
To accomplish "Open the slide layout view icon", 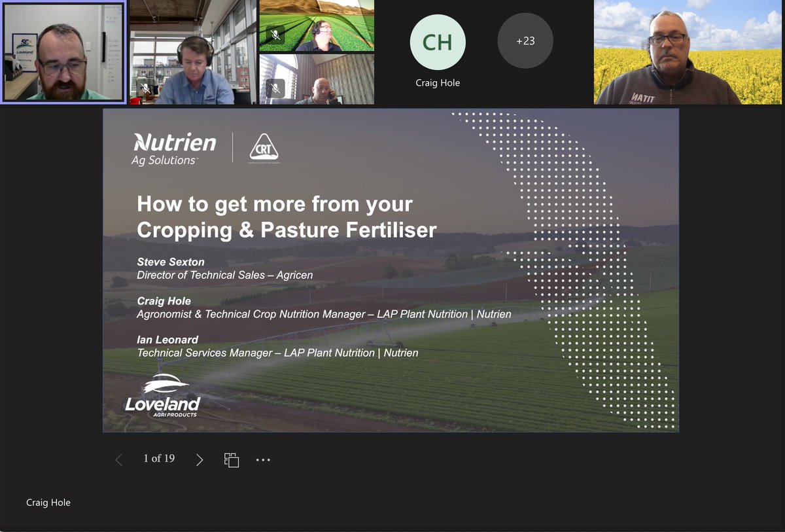I will point(232,460).
